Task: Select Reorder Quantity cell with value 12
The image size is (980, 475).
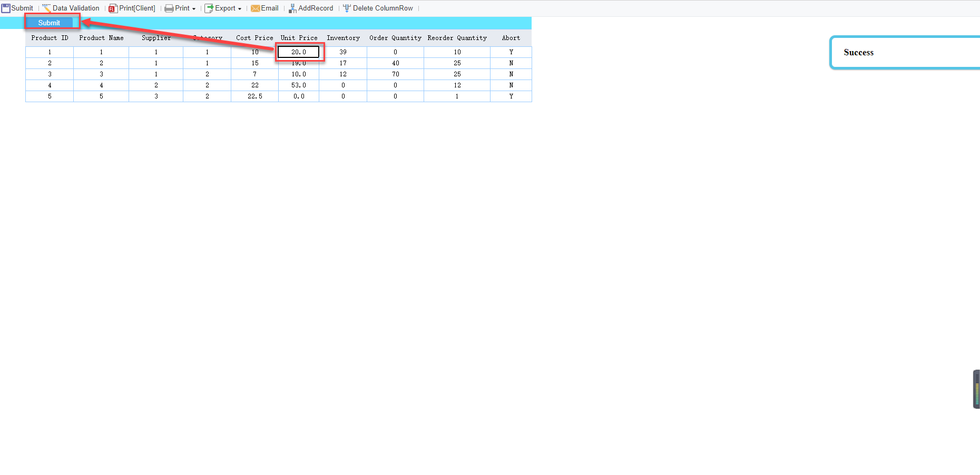Action: (457, 85)
